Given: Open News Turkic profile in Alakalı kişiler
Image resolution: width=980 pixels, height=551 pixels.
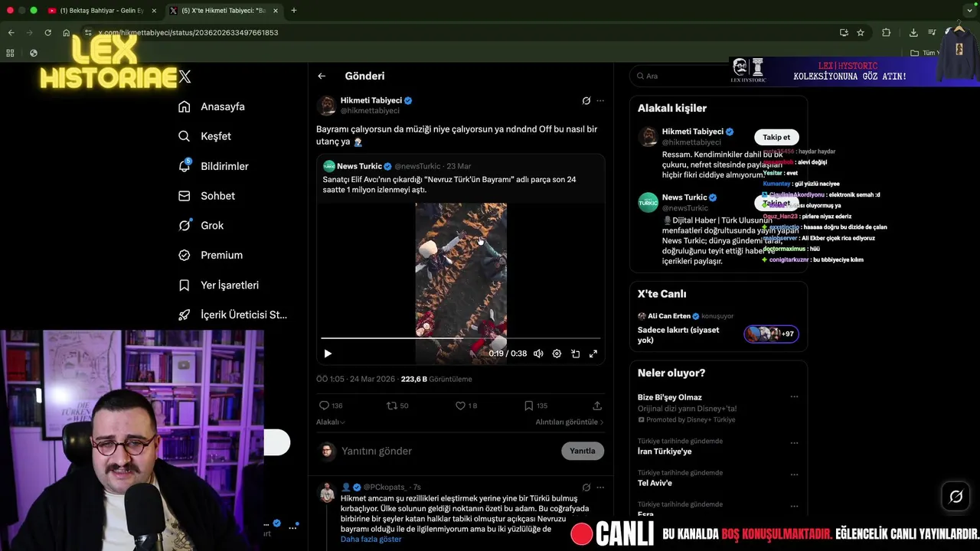Looking at the screenshot, I should 684,197.
